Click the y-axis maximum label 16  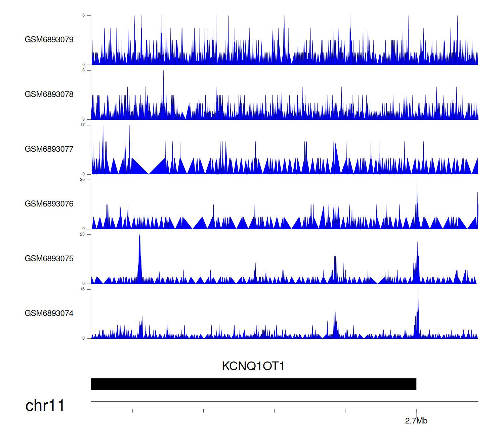pos(82,289)
